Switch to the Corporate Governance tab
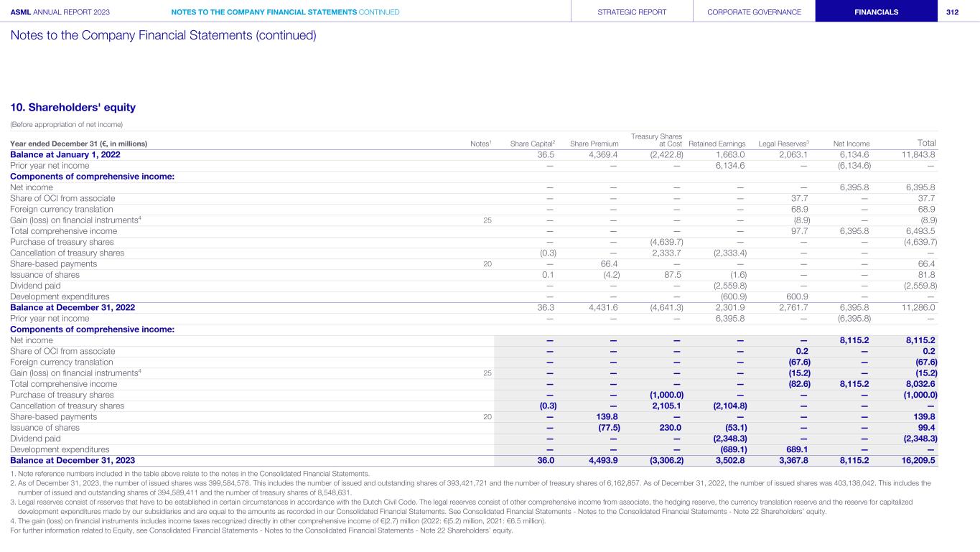This screenshot has width=980, height=552. [754, 12]
